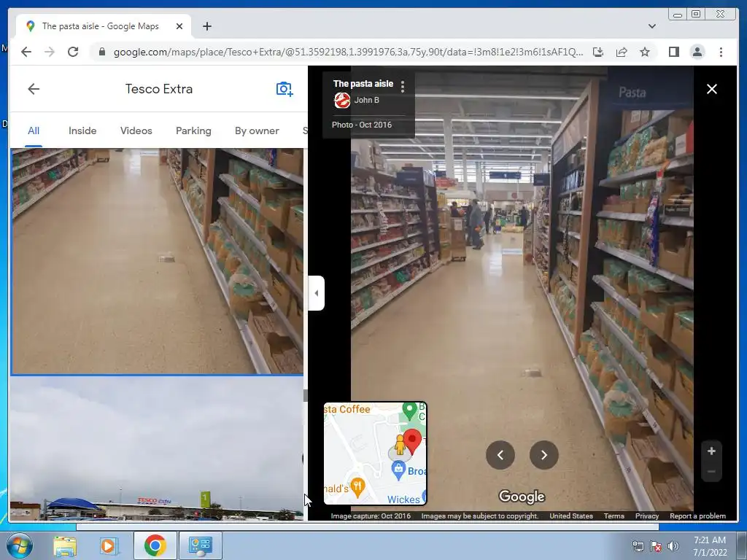Click the photo list vertical scrollbar
This screenshot has height=560, width=747.
[306, 396]
